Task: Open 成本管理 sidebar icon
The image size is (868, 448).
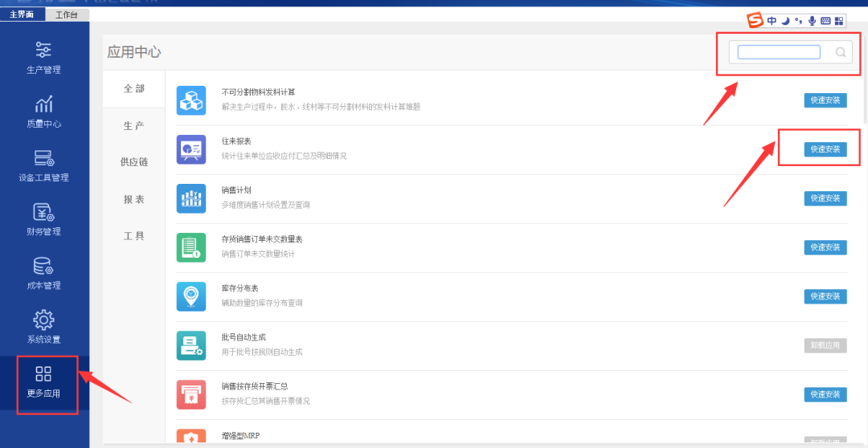Action: pyautogui.click(x=43, y=266)
